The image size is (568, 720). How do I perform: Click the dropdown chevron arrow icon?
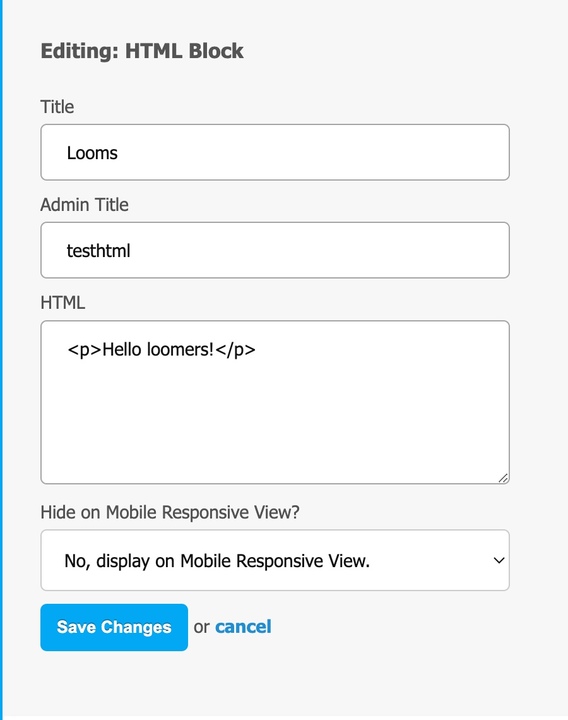499,560
